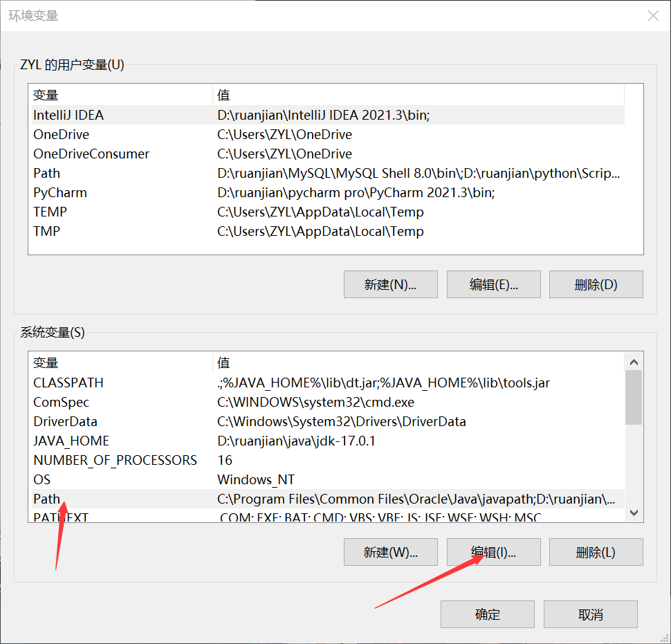This screenshot has height=644, width=671.
Task: Select IntelliJ IDEA user variable row
Action: tap(68, 116)
